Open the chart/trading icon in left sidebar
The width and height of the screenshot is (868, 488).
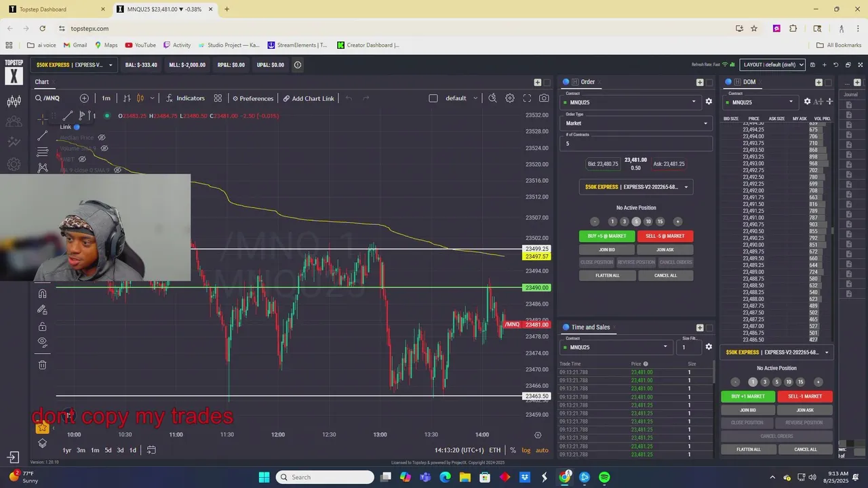click(14, 102)
